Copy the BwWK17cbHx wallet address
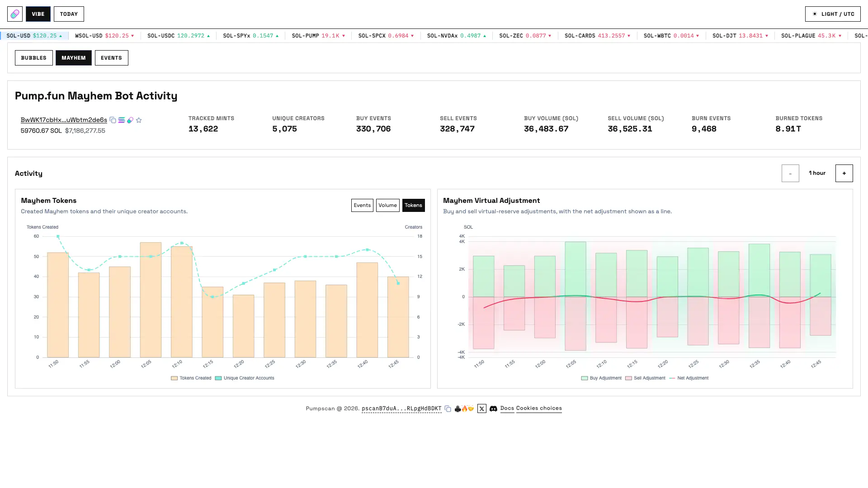868x488 pixels. coord(113,120)
